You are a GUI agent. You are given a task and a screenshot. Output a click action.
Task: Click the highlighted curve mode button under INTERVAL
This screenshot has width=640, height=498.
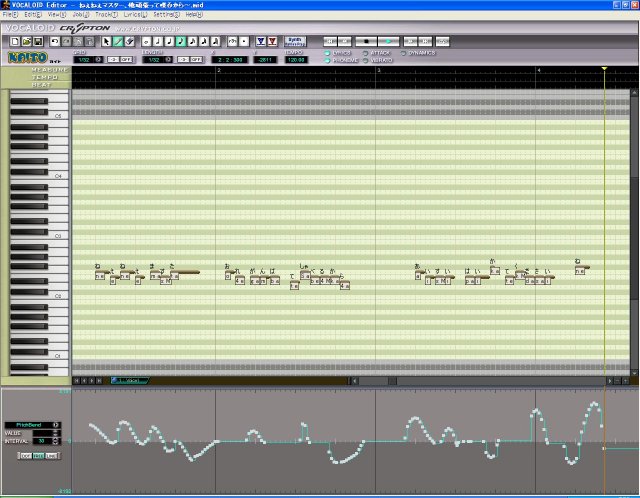[x=38, y=456]
